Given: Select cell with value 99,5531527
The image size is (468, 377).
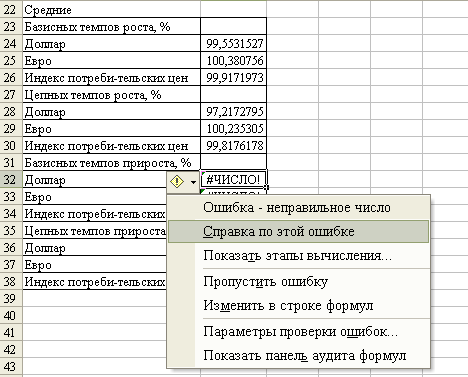Looking at the screenshot, I should [233, 44].
